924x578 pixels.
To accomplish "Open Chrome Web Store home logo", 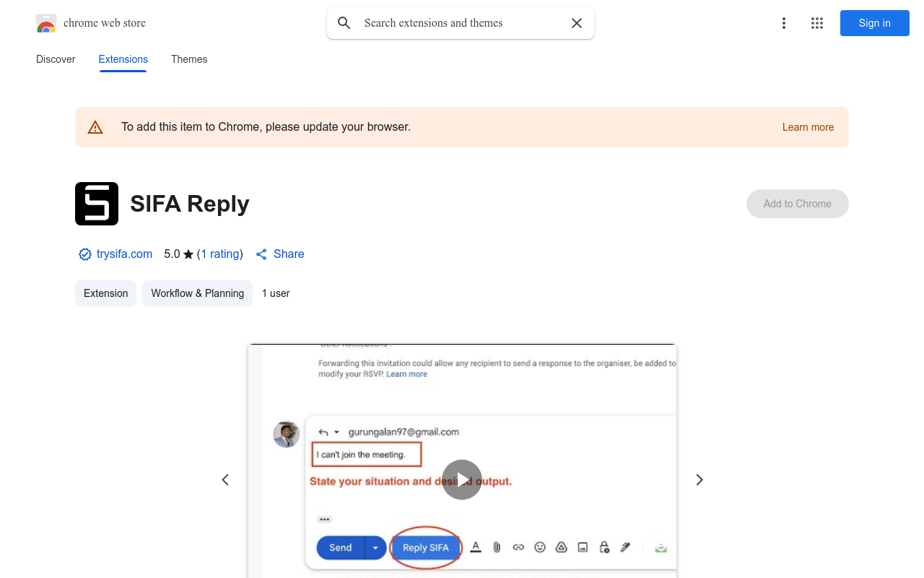I will (x=91, y=23).
